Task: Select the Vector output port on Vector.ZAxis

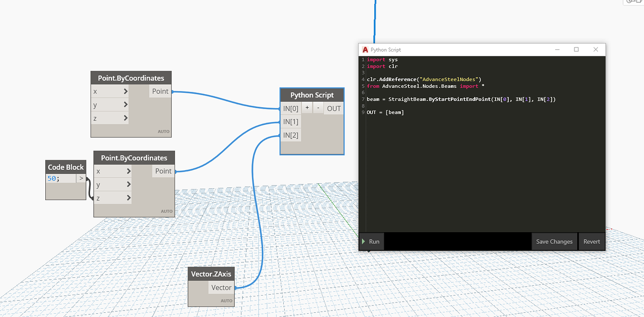Action: point(221,288)
